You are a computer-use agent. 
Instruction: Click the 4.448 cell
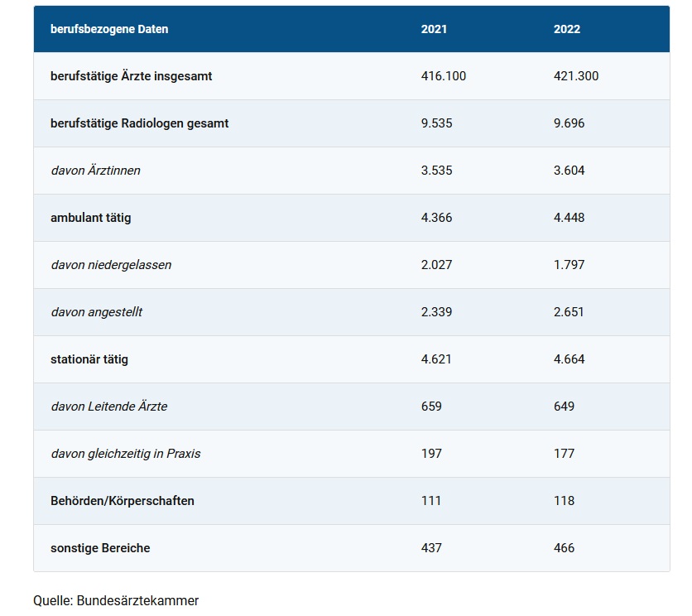(569, 218)
